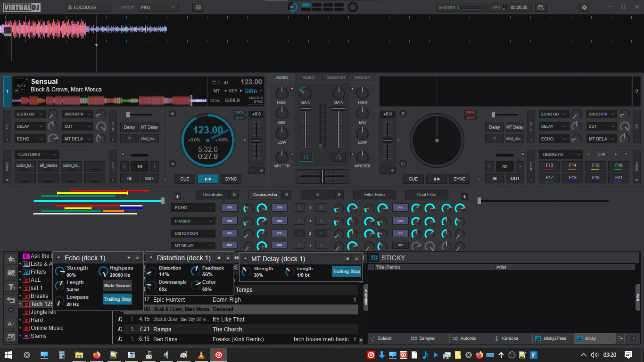Image resolution: width=644 pixels, height=362 pixels.
Task: Open the PHASER effect dropdown in the rack
Action: [x=193, y=221]
